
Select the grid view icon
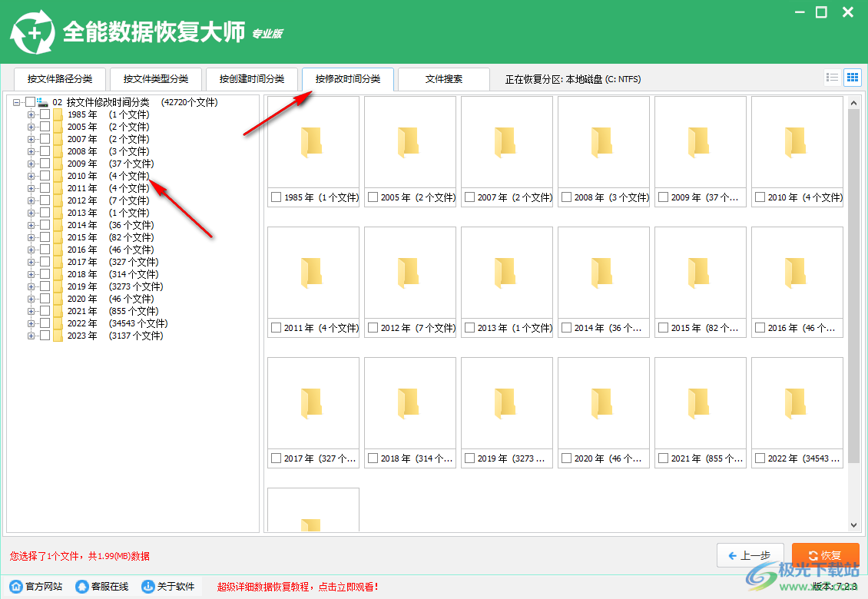tap(853, 77)
